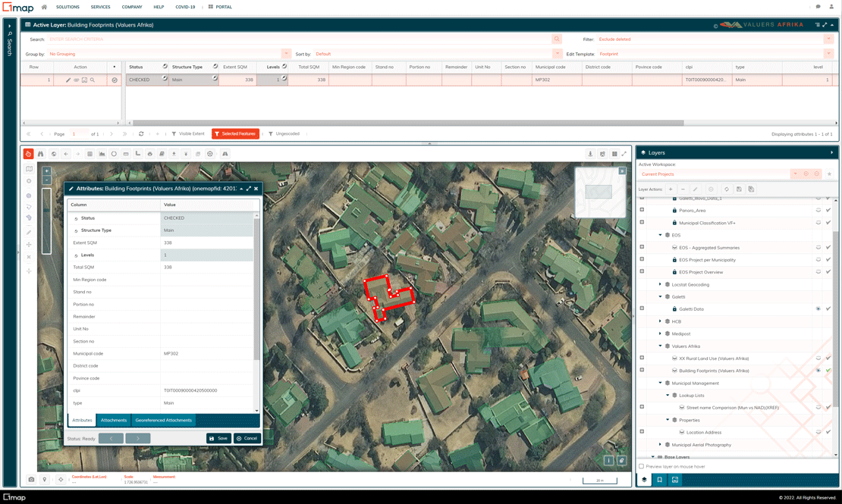Image resolution: width=842 pixels, height=504 pixels.
Task: Select the pan hand tool
Action: (28, 154)
